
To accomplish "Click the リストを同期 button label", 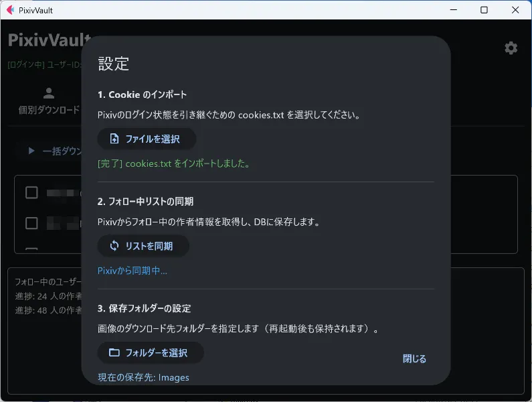I will [x=149, y=246].
